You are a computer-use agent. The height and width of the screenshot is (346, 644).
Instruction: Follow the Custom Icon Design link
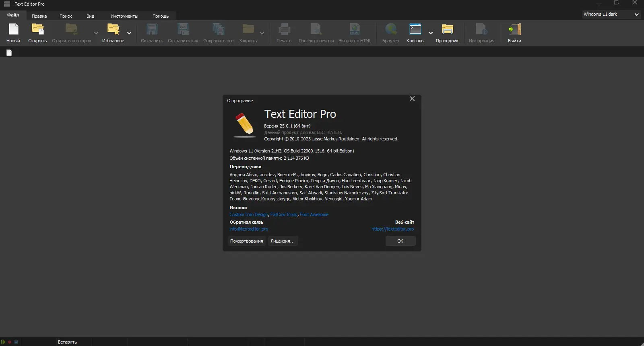(249, 214)
